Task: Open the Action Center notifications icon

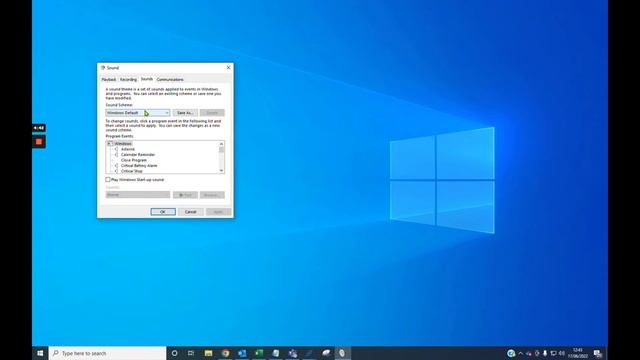Action: click(x=598, y=353)
